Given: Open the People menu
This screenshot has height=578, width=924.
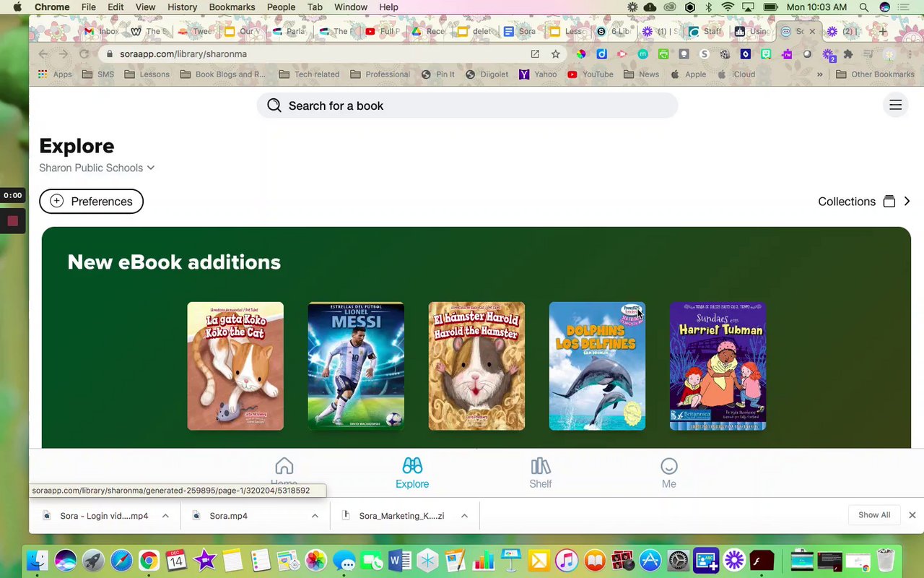Looking at the screenshot, I should pyautogui.click(x=281, y=7).
